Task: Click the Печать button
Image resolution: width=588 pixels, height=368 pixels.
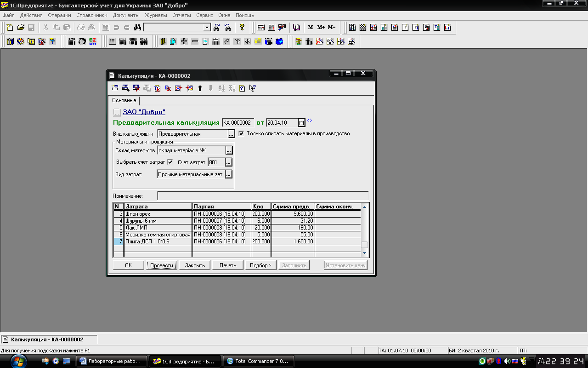Action: point(228,265)
